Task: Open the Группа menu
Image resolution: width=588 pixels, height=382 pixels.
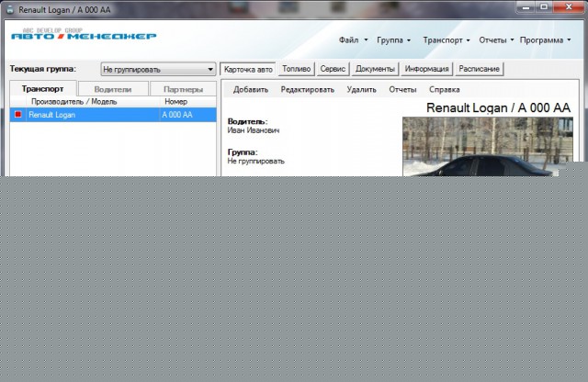Action: (x=393, y=40)
